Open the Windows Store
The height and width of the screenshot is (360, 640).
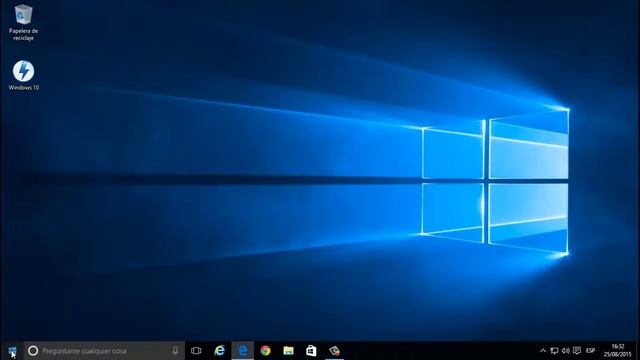[x=311, y=351]
